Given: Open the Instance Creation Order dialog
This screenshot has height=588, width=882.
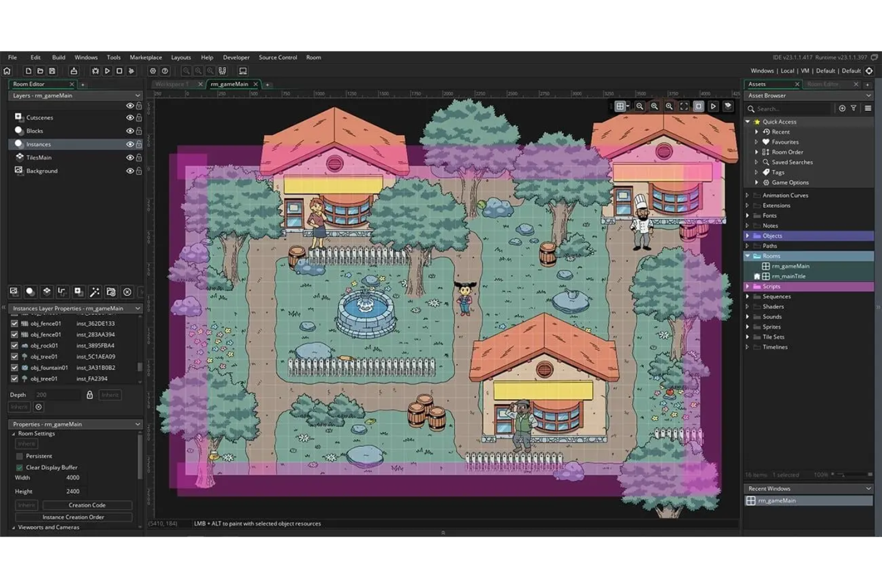Looking at the screenshot, I should (x=74, y=517).
